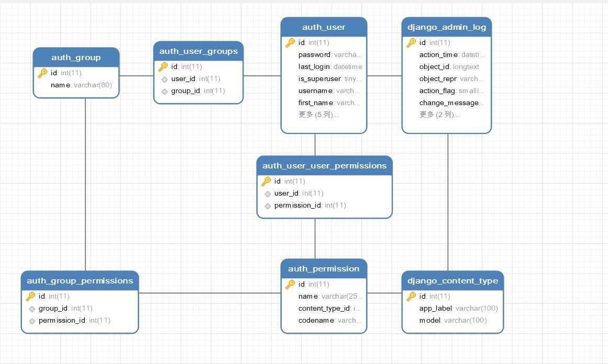
Task: Select auth_user_user_permissions table header
Action: (x=325, y=166)
